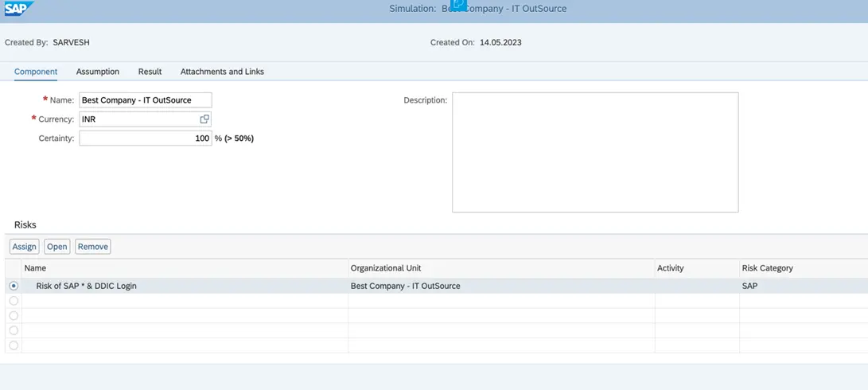Click the Remove button for risks

click(93, 247)
